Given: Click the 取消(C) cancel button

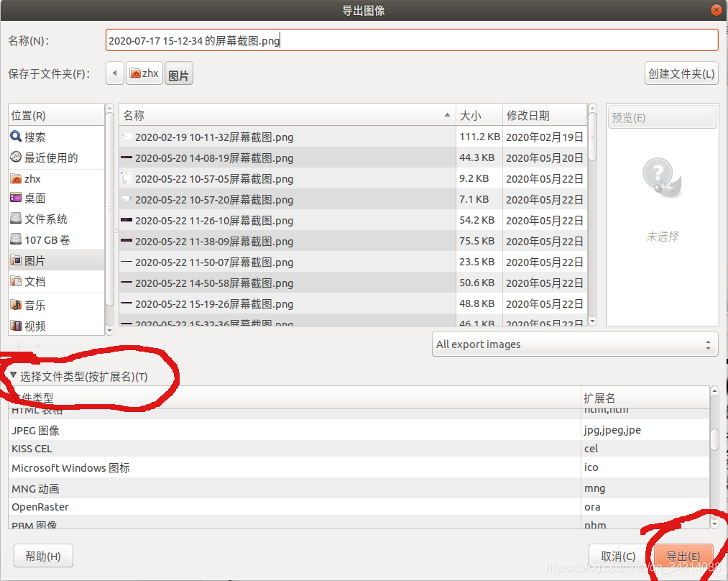Looking at the screenshot, I should 618,556.
